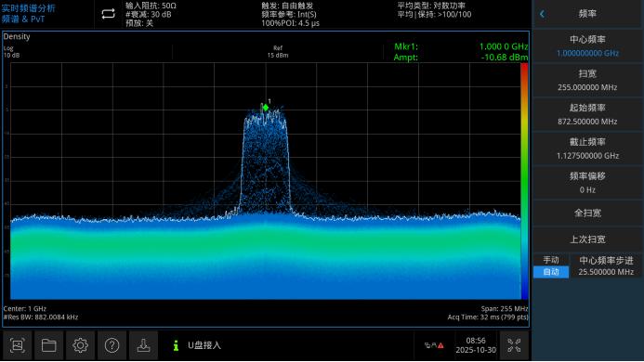Tap the continuous sweep loop icon

(109, 14)
